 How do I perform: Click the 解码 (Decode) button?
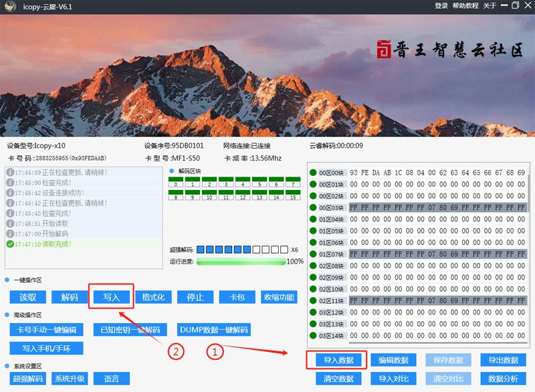[x=70, y=297]
